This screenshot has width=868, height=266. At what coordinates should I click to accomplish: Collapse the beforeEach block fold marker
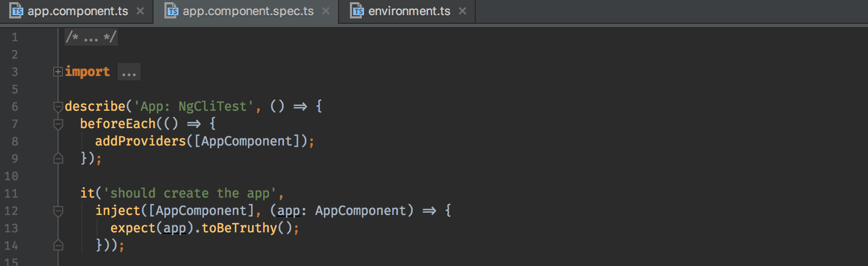58,124
